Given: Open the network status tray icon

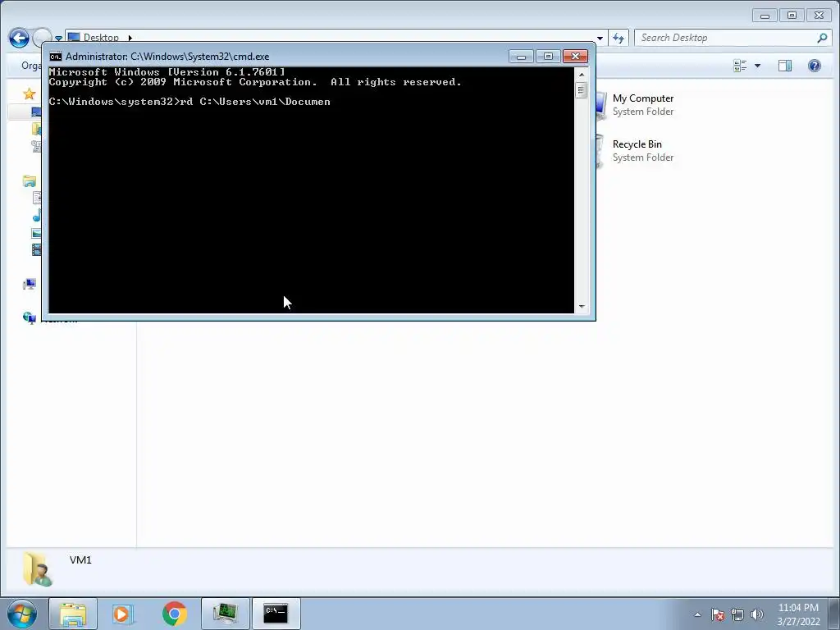Looking at the screenshot, I should pyautogui.click(x=737, y=614).
